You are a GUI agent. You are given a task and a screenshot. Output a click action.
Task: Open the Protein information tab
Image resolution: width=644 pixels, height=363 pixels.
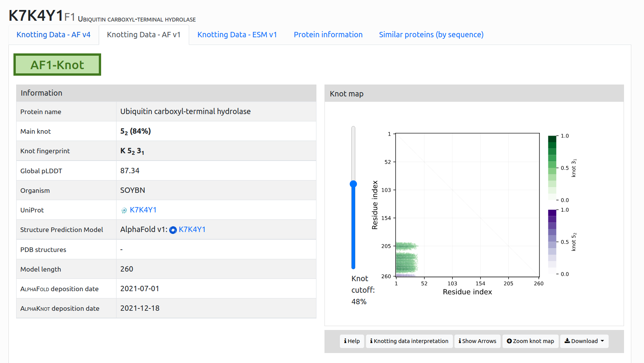pyautogui.click(x=328, y=35)
